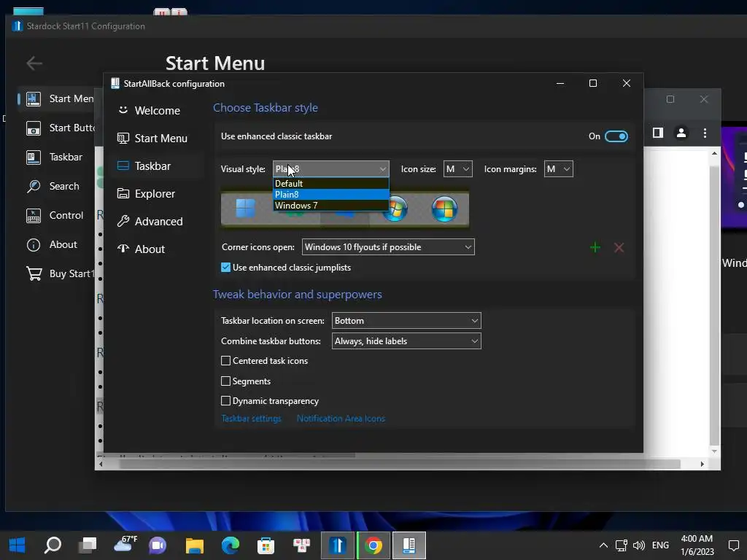Open the About section in StartAllBack sidebar

coord(142,249)
